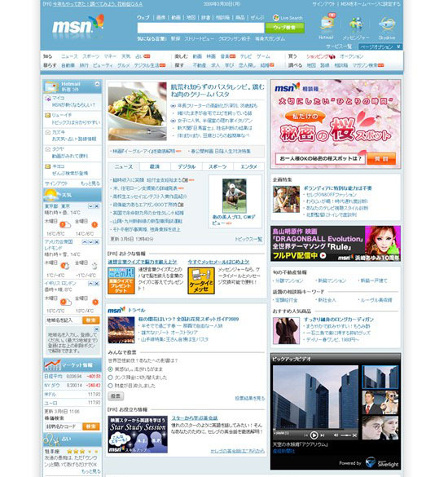448x477 pixels.
Task: Open the mail envelope for タクヤ
Action: coord(48,149)
